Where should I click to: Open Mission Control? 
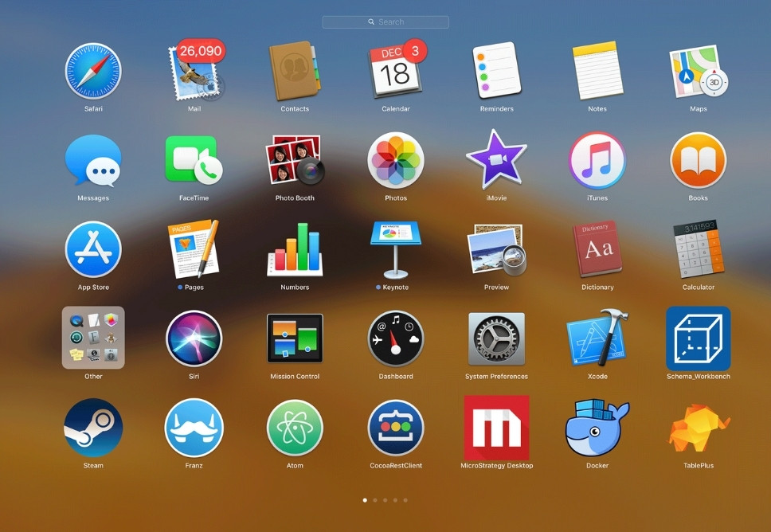point(295,338)
